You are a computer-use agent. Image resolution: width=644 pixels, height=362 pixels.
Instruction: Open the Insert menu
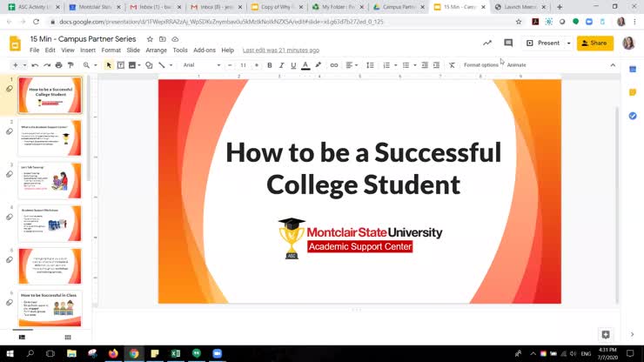88,50
